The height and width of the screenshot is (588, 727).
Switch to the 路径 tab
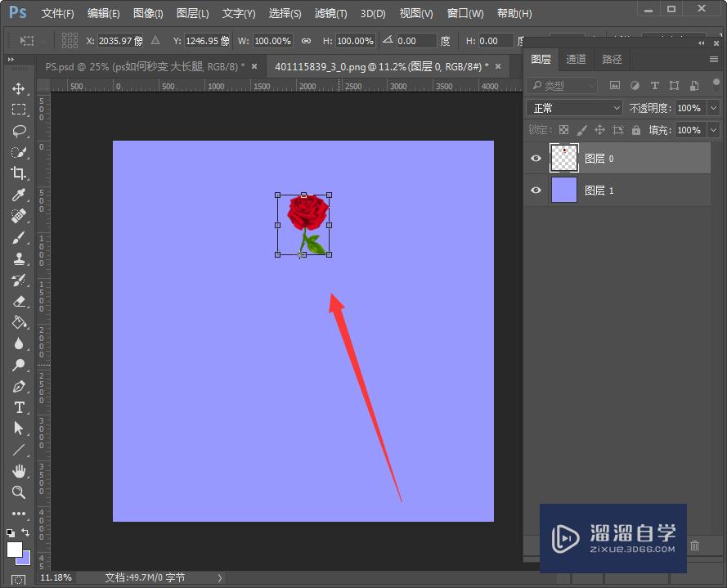612,60
